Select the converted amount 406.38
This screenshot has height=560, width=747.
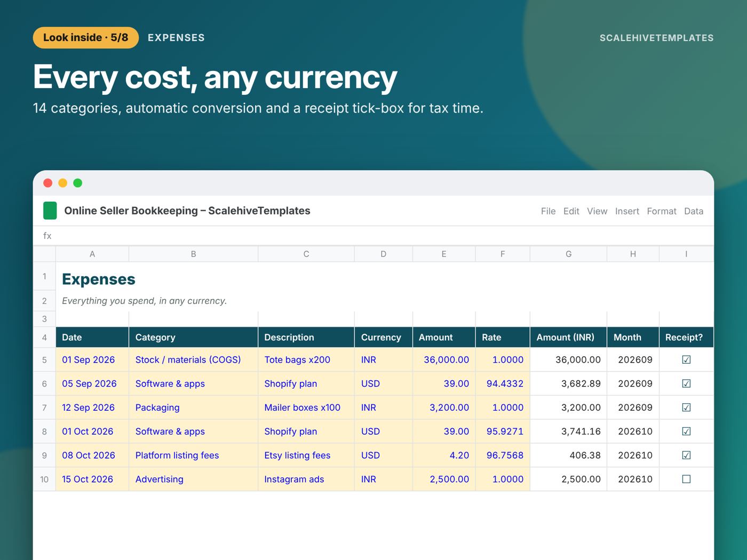[x=568, y=455]
